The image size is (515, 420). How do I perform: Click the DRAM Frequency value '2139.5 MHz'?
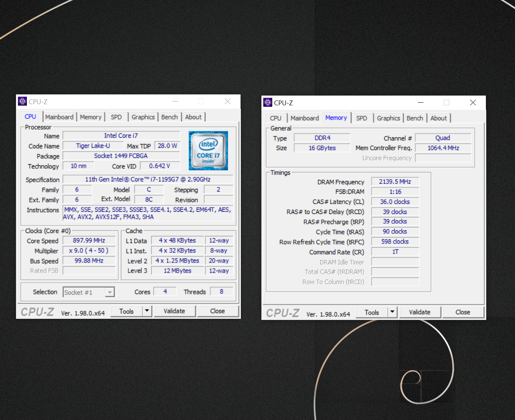[395, 181]
